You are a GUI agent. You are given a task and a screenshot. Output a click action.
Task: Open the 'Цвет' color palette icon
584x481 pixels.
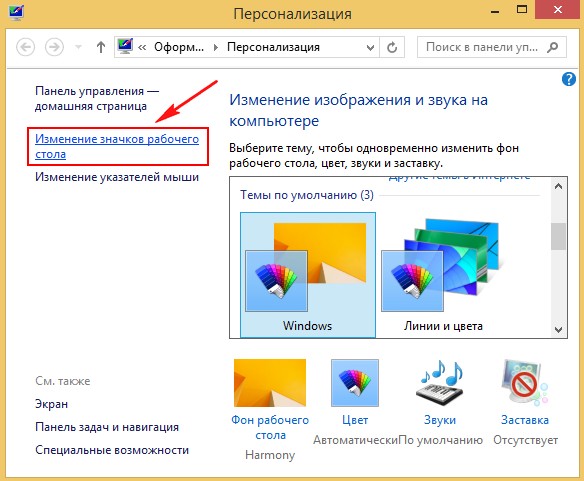355,383
